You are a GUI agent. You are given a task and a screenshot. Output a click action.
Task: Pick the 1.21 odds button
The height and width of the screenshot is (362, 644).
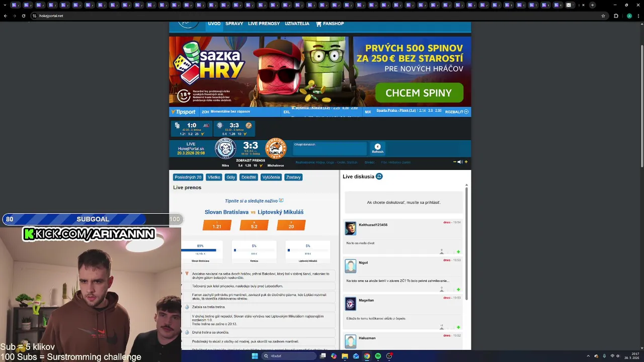point(217,225)
